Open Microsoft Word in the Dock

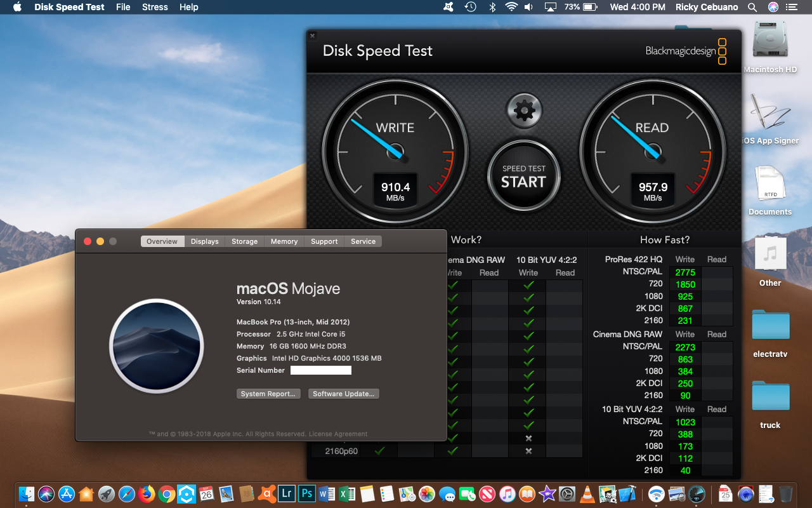click(x=327, y=493)
